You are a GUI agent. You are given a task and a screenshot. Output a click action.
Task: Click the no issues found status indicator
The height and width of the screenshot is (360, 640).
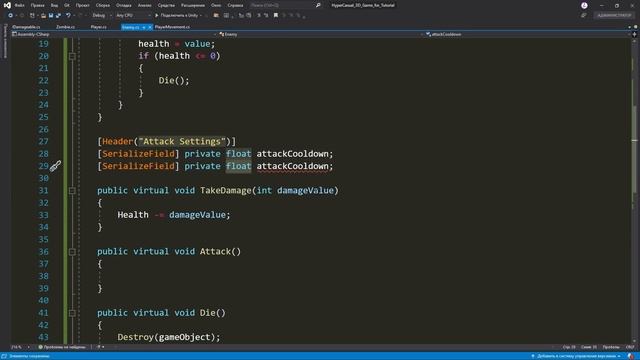click(x=62, y=347)
